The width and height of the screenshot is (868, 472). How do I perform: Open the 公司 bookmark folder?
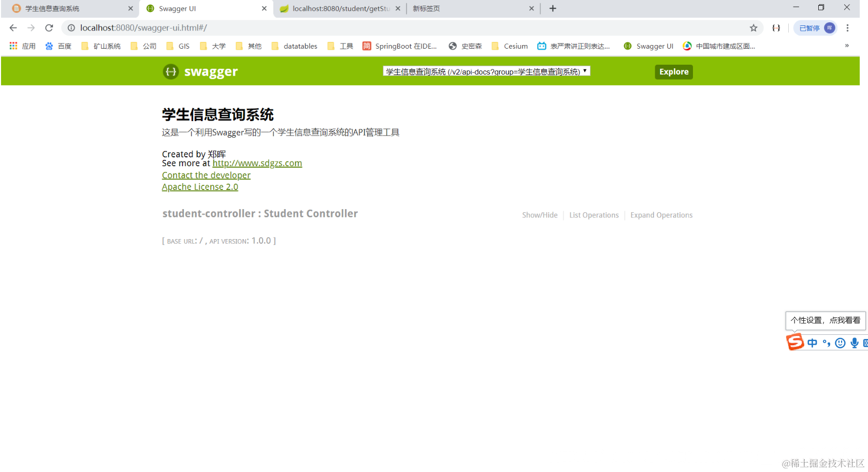[143, 46]
